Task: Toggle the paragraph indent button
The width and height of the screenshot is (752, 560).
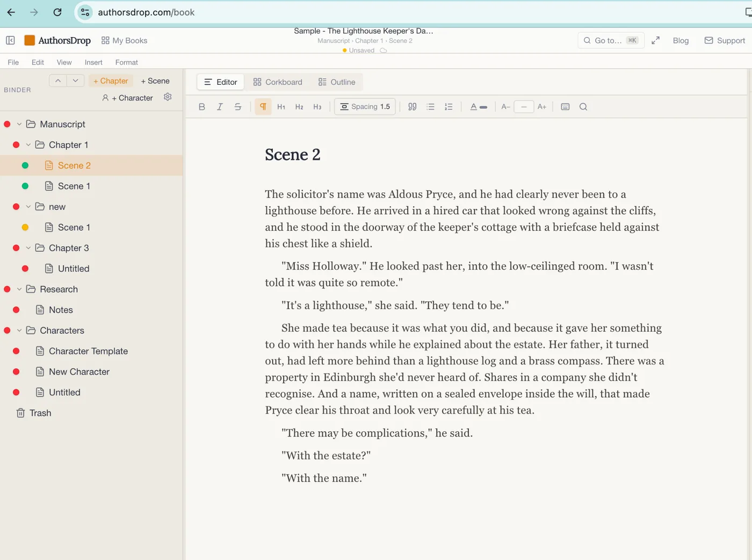Action: click(x=263, y=107)
